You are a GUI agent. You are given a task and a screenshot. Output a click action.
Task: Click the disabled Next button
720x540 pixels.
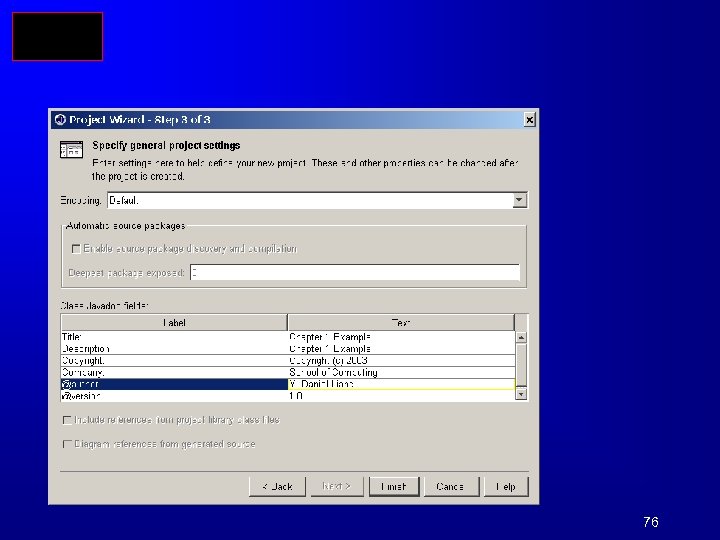(337, 487)
